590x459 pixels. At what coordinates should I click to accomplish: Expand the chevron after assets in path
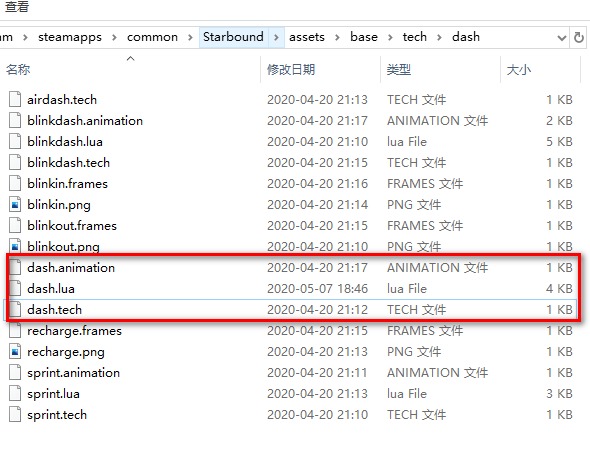(x=337, y=37)
